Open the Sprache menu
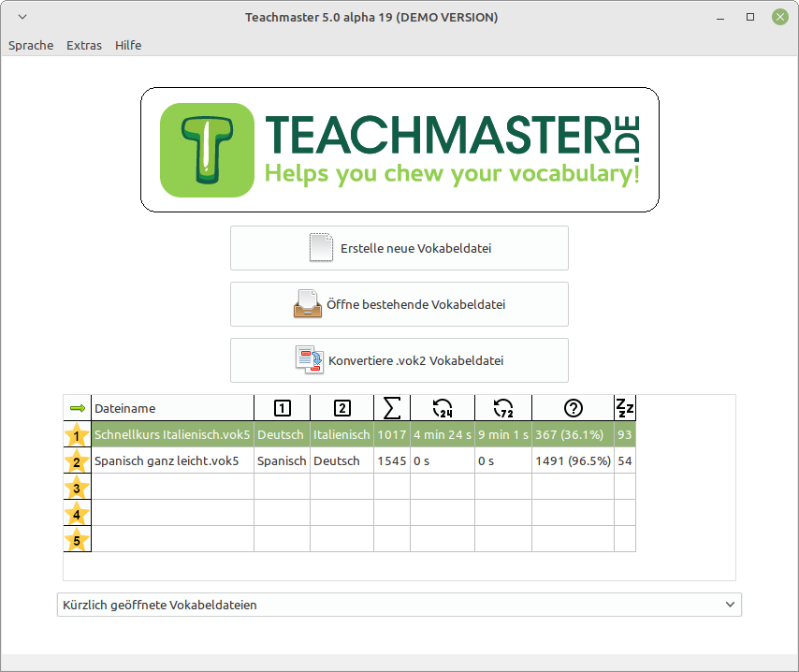799x672 pixels. (x=31, y=45)
